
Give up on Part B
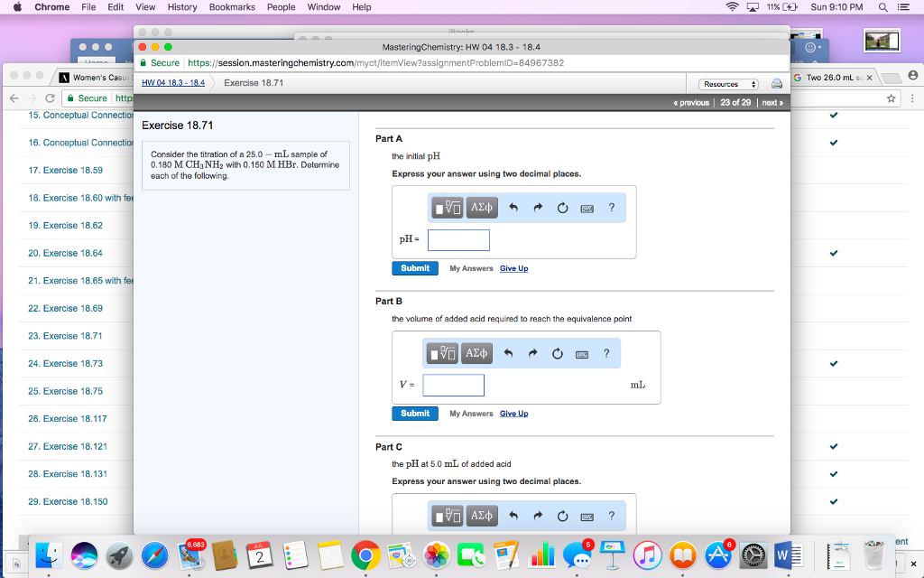[x=513, y=414]
